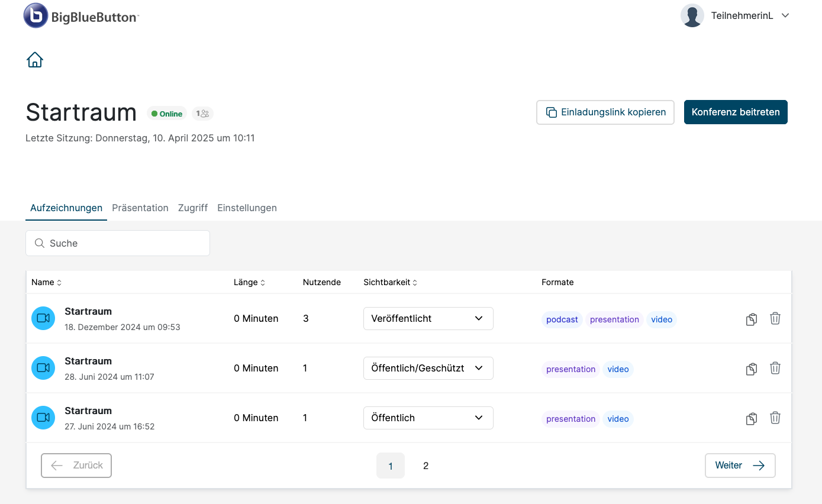
Task: Copy link of 18. Dezember recording
Action: [751, 319]
